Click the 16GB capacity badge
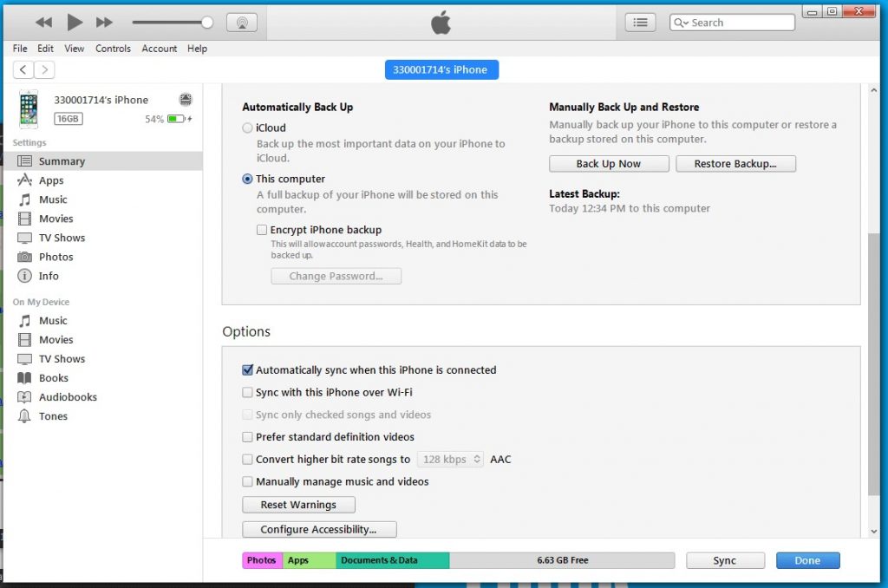 (x=68, y=119)
